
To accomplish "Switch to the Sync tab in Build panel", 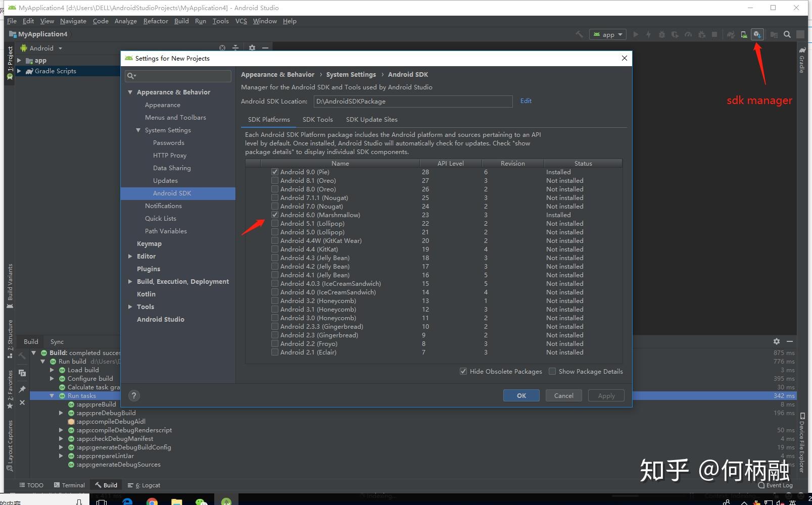I will click(x=57, y=341).
